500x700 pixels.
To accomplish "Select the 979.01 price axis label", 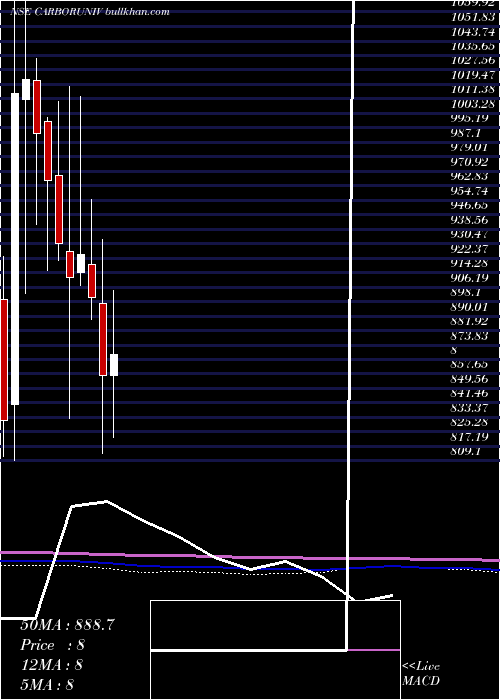I will click(470, 148).
